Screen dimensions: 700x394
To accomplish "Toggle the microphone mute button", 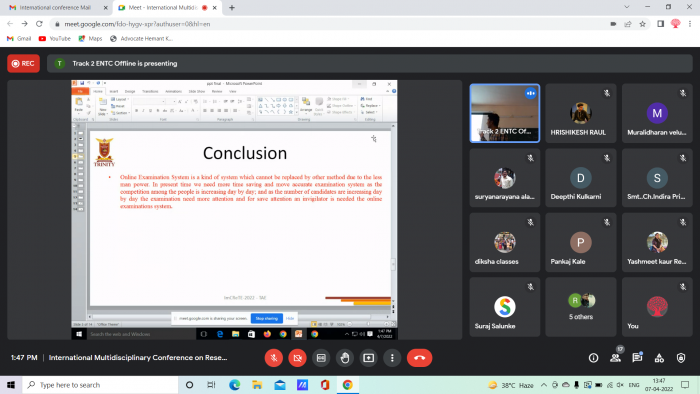I will tap(274, 358).
